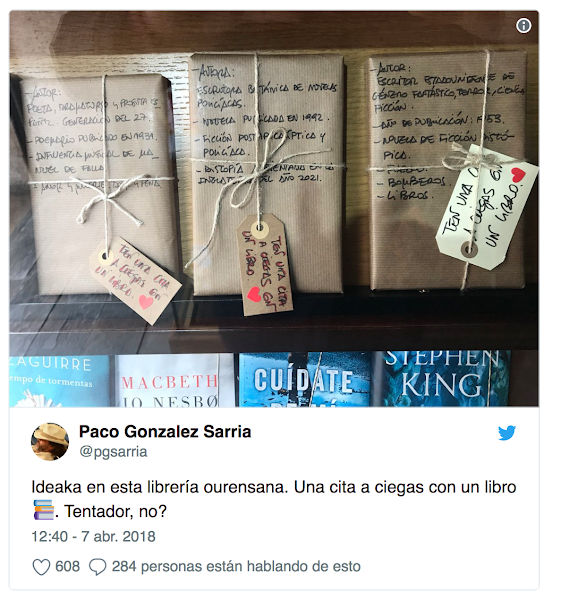Click the left wrapped poetry book
The image size is (561, 600).
(x=99, y=185)
